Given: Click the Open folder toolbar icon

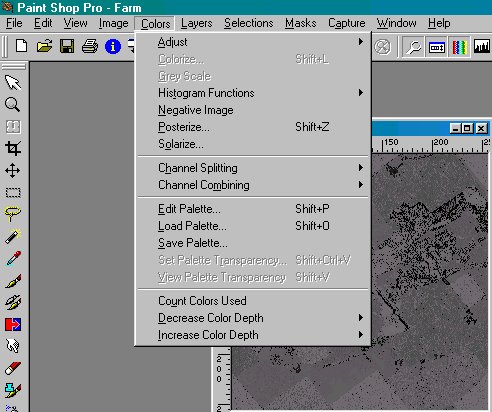Looking at the screenshot, I should click(44, 46).
